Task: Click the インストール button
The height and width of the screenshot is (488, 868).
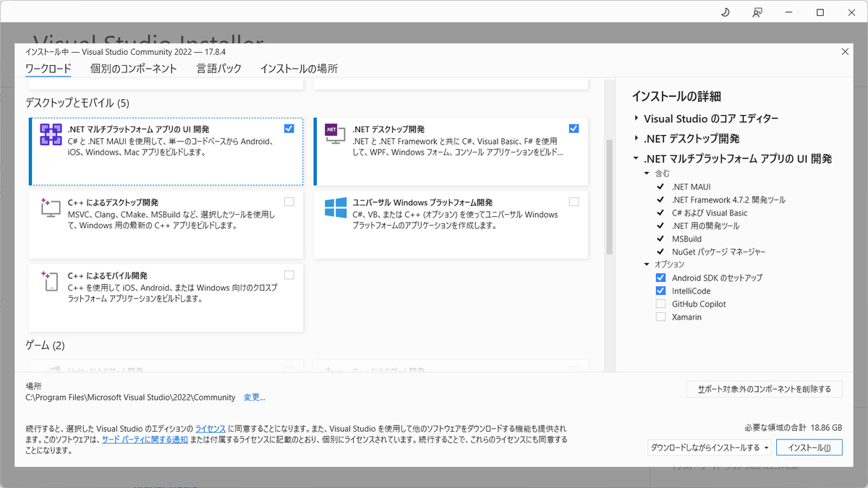Action: click(x=809, y=448)
